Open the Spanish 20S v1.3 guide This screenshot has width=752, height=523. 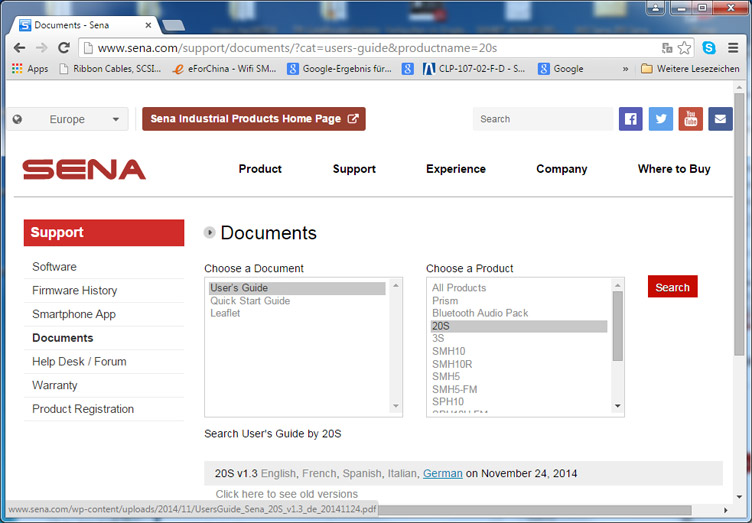pos(362,474)
